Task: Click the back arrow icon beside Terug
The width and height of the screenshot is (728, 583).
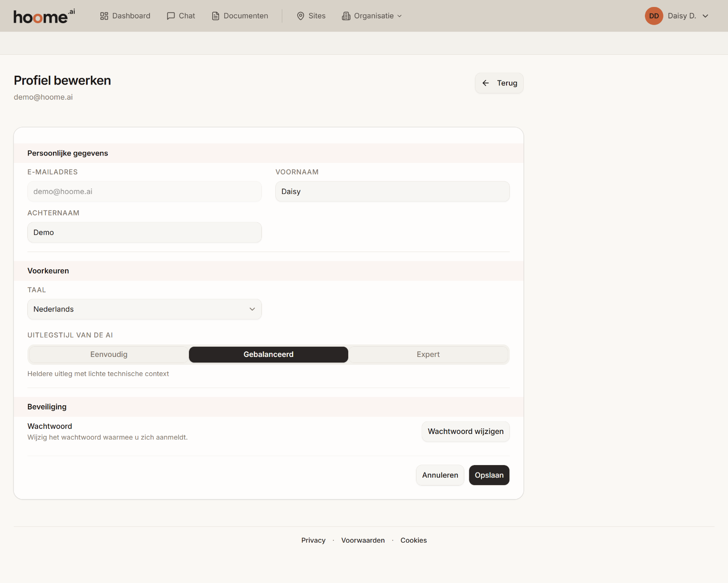Action: pos(486,83)
